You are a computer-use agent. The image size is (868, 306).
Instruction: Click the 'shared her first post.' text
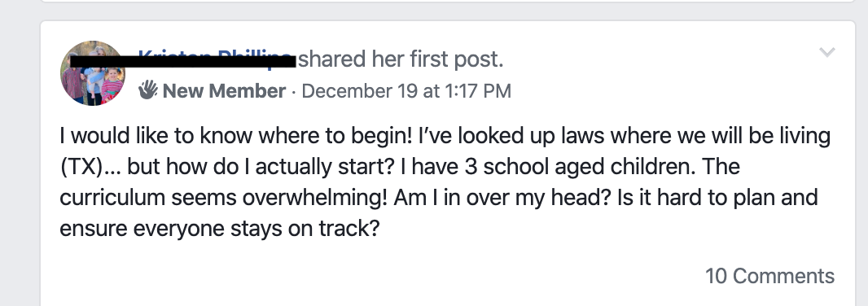tap(401, 59)
